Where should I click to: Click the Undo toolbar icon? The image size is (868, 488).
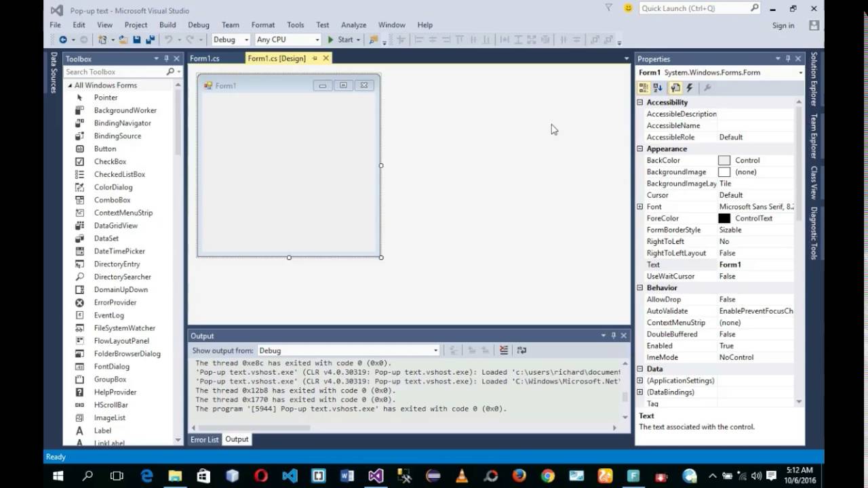[168, 39]
